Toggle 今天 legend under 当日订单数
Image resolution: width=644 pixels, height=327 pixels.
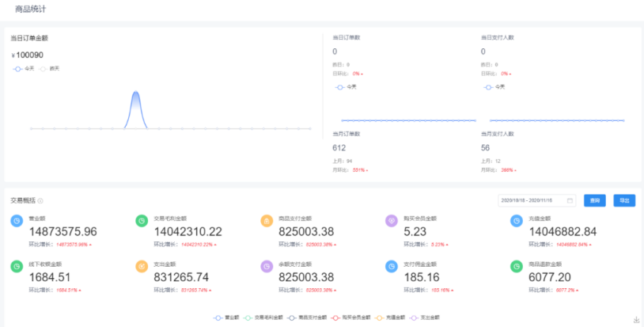click(347, 87)
